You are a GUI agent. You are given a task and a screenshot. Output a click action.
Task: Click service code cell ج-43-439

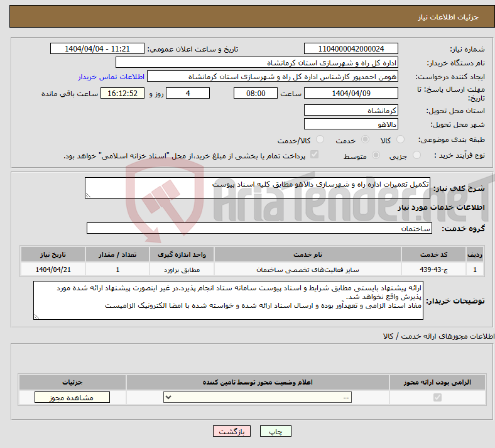click(434, 270)
